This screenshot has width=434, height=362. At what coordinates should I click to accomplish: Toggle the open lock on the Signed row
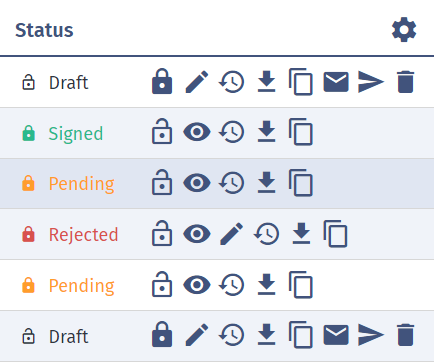pyautogui.click(x=162, y=131)
